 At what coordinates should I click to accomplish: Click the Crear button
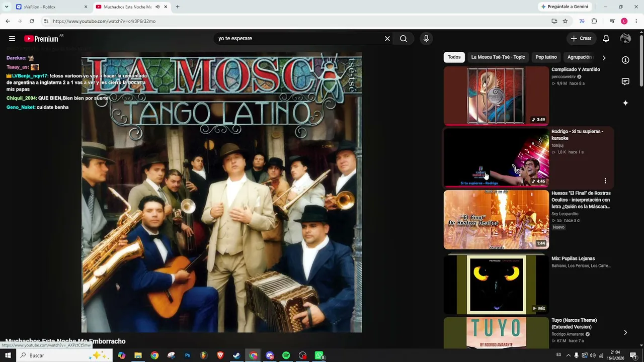[x=581, y=39]
